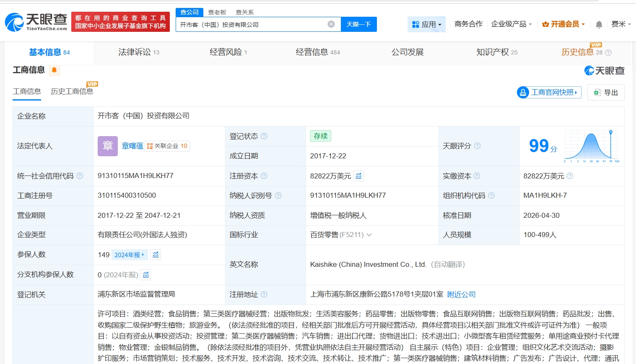Open the 2024年报 link
Image resolution: width=636 pixels, height=364 pixels.
tap(130, 255)
